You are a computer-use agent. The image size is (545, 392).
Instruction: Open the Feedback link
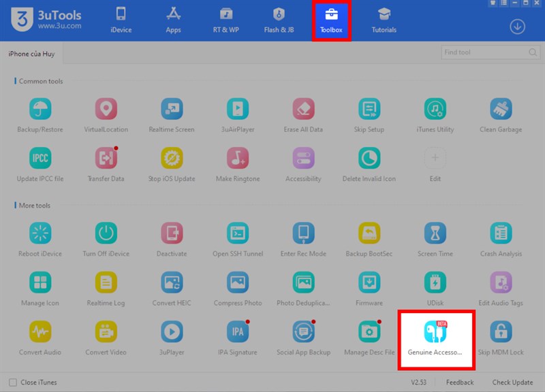[x=460, y=382]
